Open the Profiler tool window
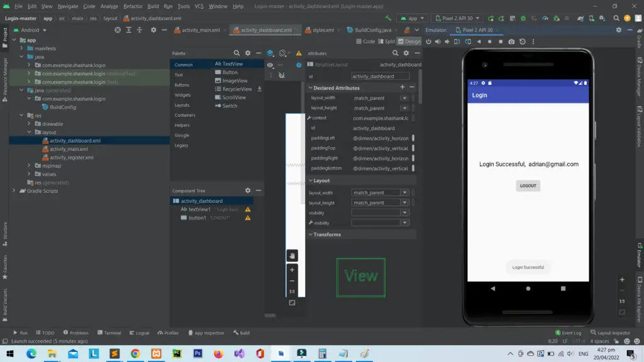Viewport: 644px width, 362px height. pyautogui.click(x=167, y=332)
